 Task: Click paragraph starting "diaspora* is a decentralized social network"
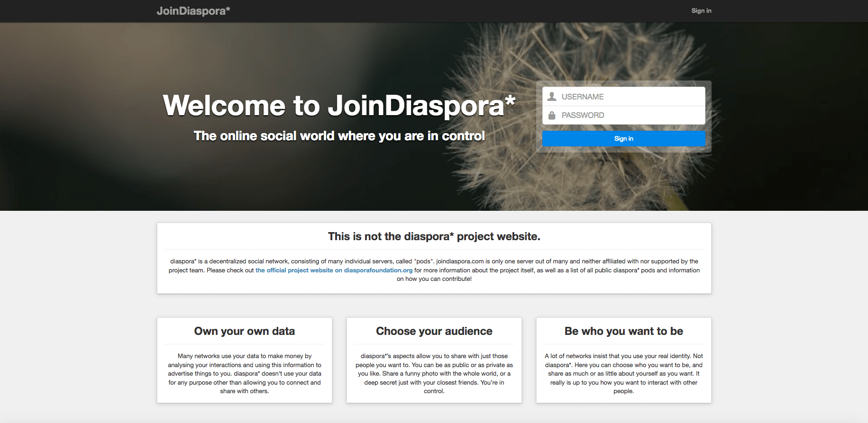tap(434, 270)
